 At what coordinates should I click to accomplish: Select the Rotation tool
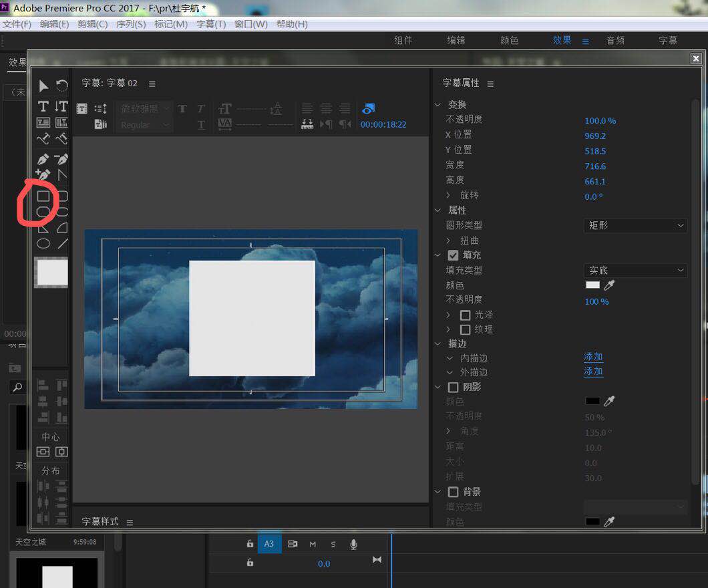click(61, 86)
